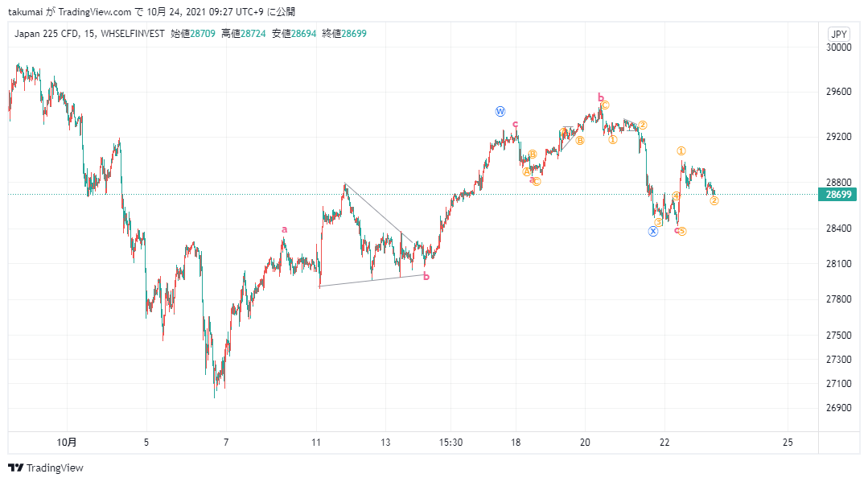The height and width of the screenshot is (482, 868).
Task: Click the 26900 price axis label
Action: [839, 408]
